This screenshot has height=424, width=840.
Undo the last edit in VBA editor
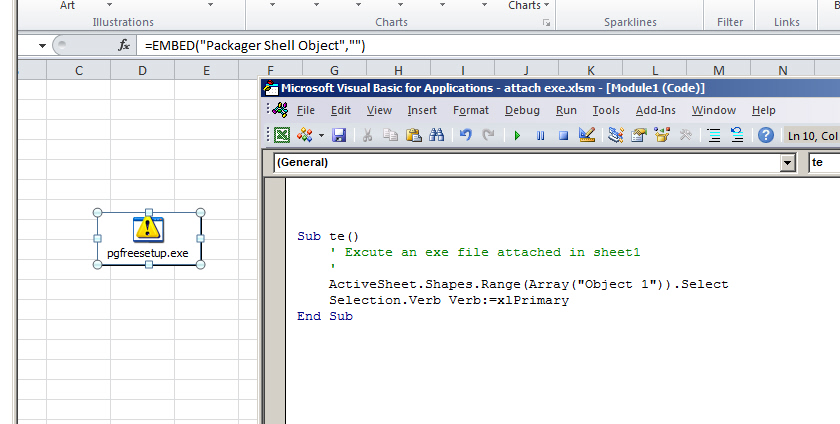pyautogui.click(x=465, y=135)
